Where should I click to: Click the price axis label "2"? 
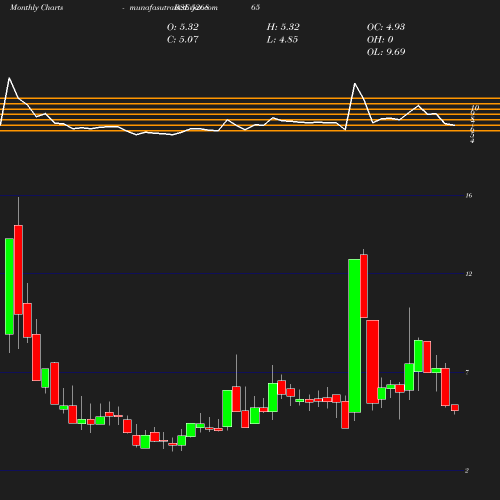tap(467, 471)
